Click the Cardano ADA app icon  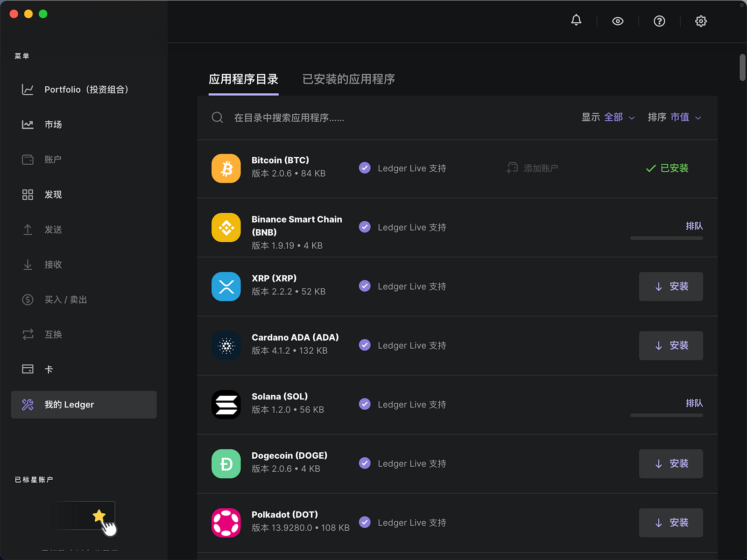[226, 346]
